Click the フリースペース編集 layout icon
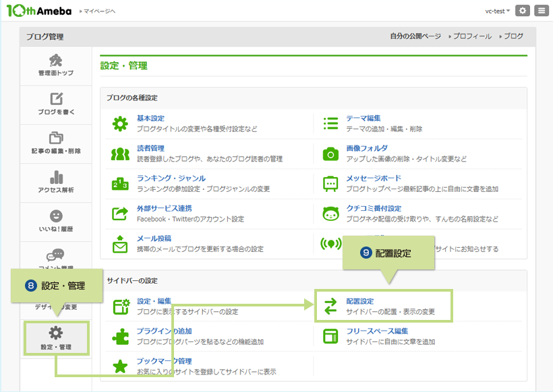The image size is (553, 392). point(330,336)
